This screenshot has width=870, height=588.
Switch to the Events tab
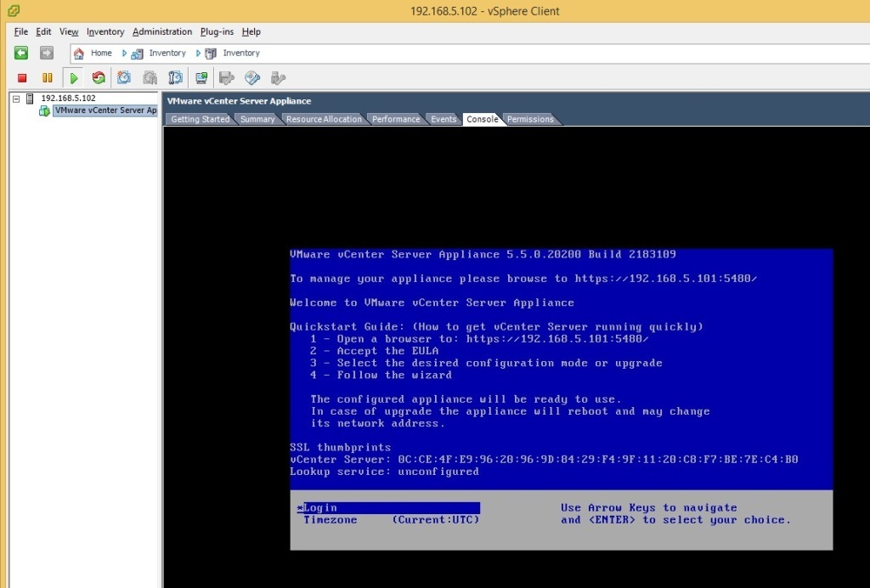(443, 119)
